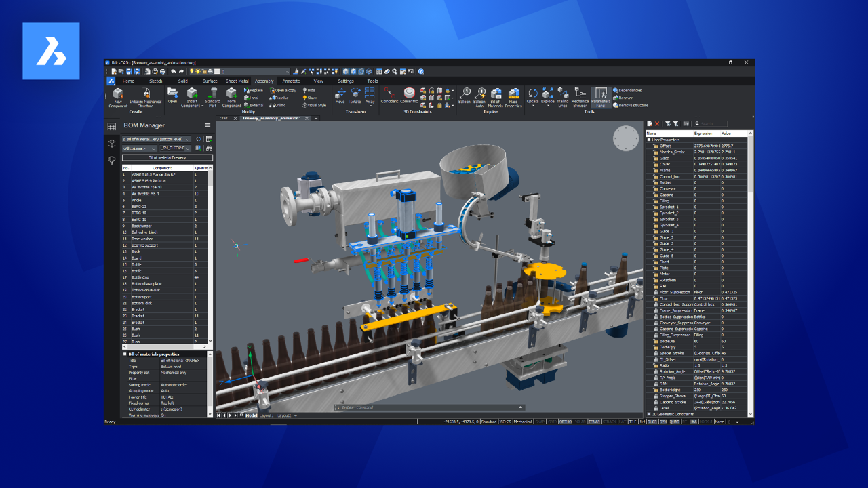The width and height of the screenshot is (868, 488).
Task: Open the Explode dropdown
Action: pyautogui.click(x=548, y=105)
